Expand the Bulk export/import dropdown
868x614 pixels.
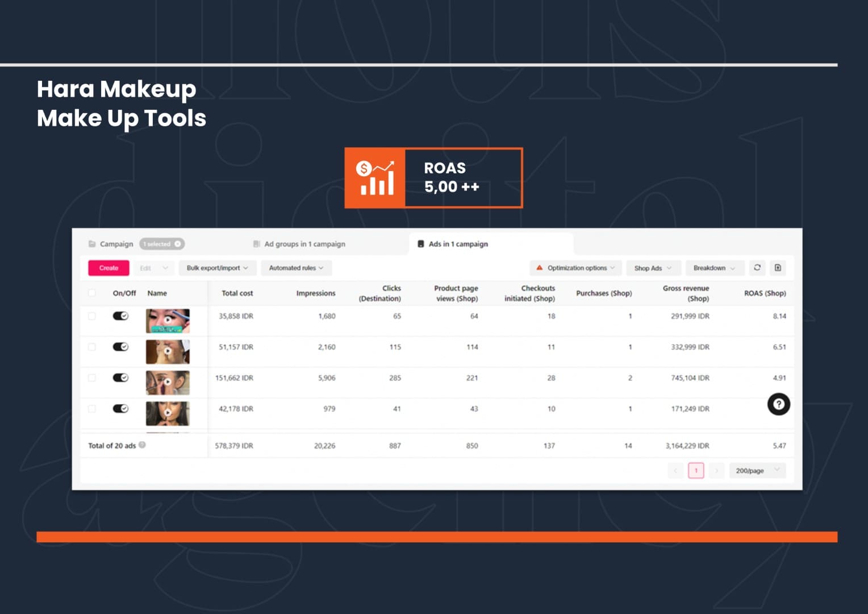(x=217, y=268)
